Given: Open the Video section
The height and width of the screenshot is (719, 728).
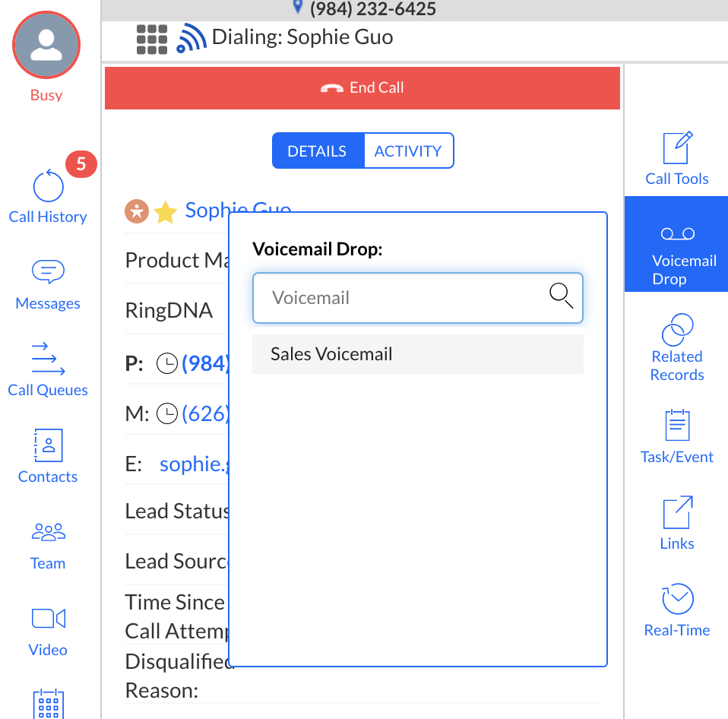Looking at the screenshot, I should pos(48,630).
